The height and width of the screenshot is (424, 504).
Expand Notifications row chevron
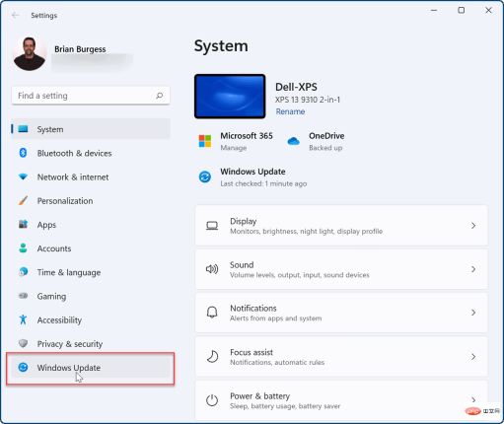[473, 313]
